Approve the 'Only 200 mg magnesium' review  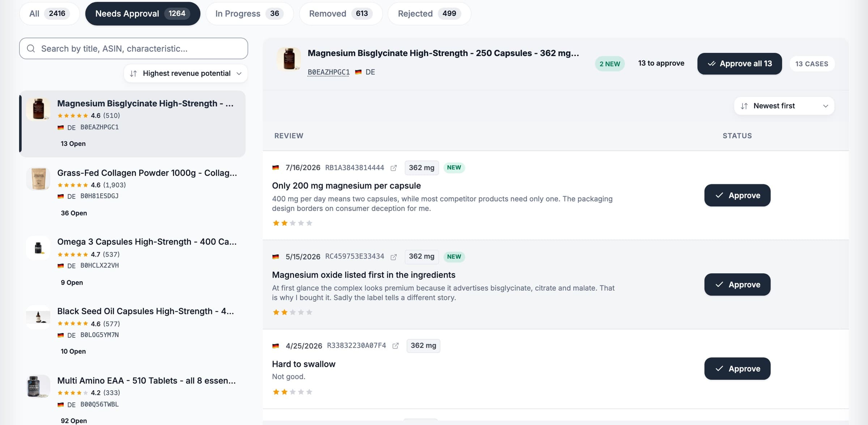click(x=737, y=195)
